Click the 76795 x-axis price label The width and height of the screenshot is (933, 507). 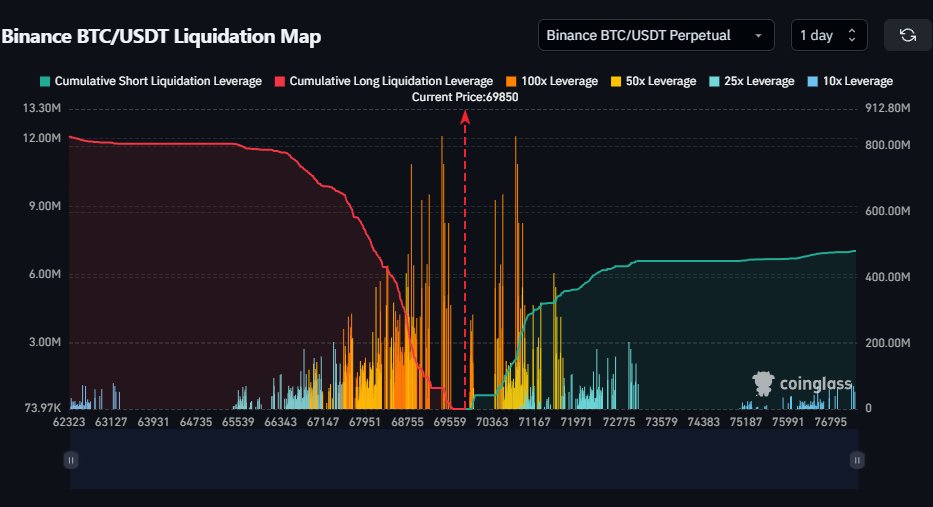(830, 422)
